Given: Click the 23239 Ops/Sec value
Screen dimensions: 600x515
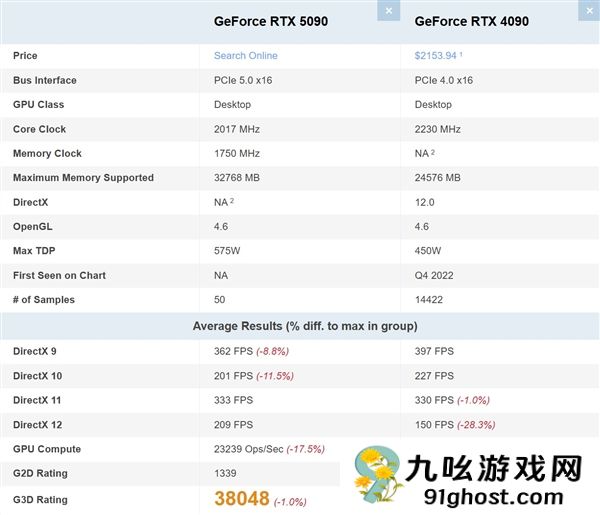Looking at the screenshot, I should point(249,449).
